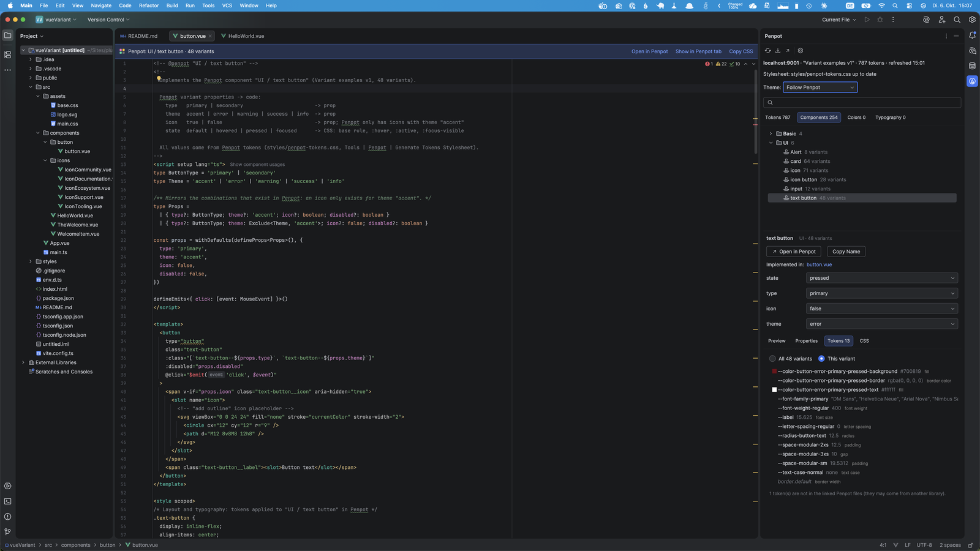Select the 'This variant' radio button

click(821, 359)
